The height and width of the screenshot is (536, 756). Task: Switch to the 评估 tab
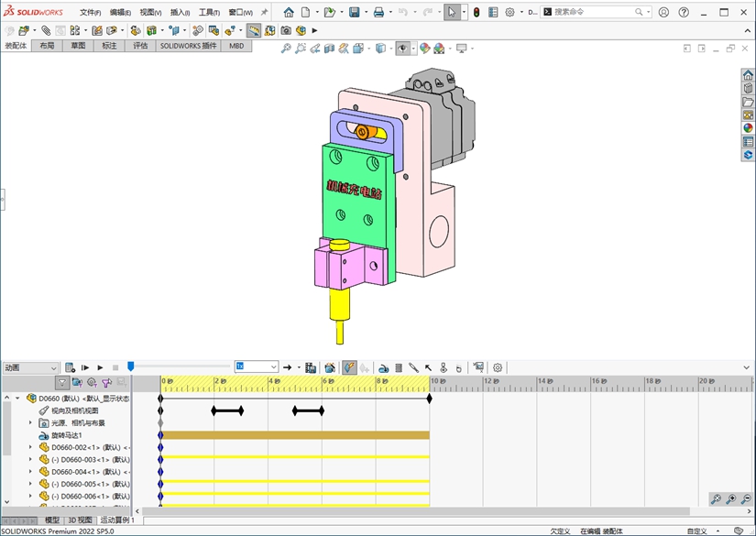click(140, 45)
